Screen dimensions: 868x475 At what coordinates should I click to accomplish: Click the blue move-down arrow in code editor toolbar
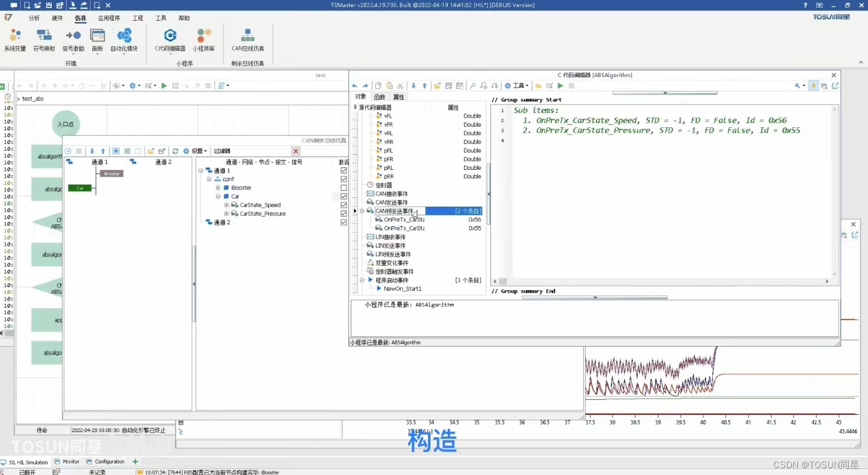[413, 86]
